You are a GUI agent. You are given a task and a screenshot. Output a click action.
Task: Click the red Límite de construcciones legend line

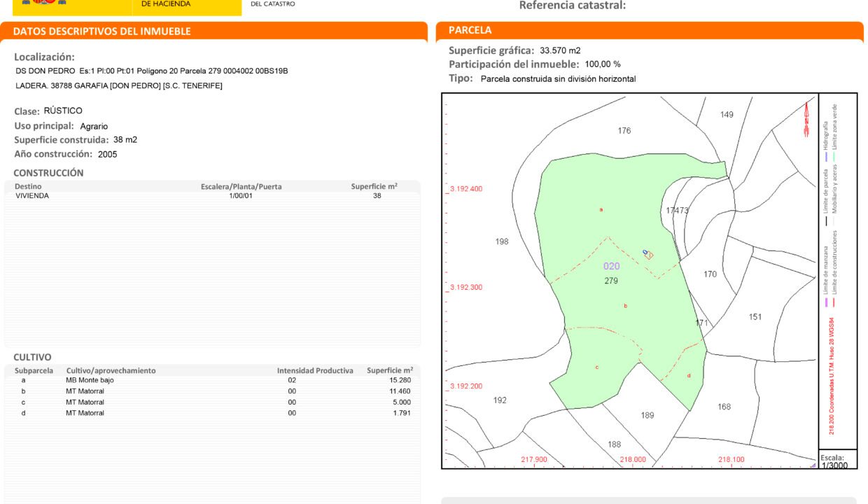pyautogui.click(x=834, y=302)
